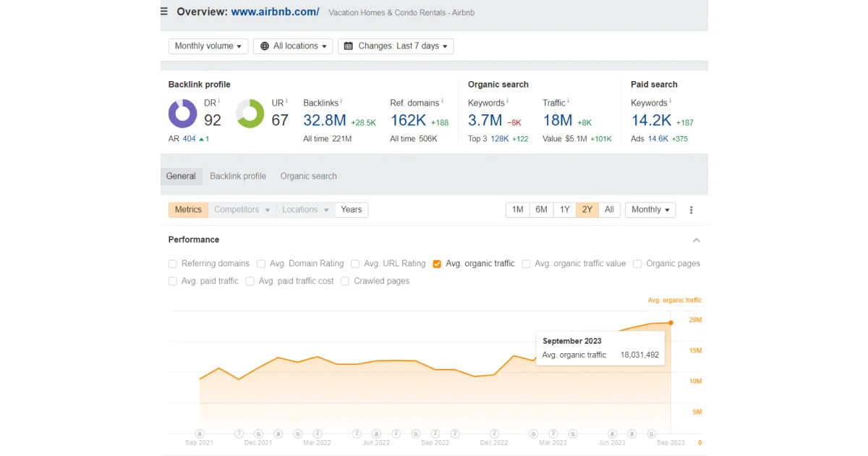This screenshot has width=868, height=456.
Task: Open the Locations dropdown
Action: pos(305,210)
